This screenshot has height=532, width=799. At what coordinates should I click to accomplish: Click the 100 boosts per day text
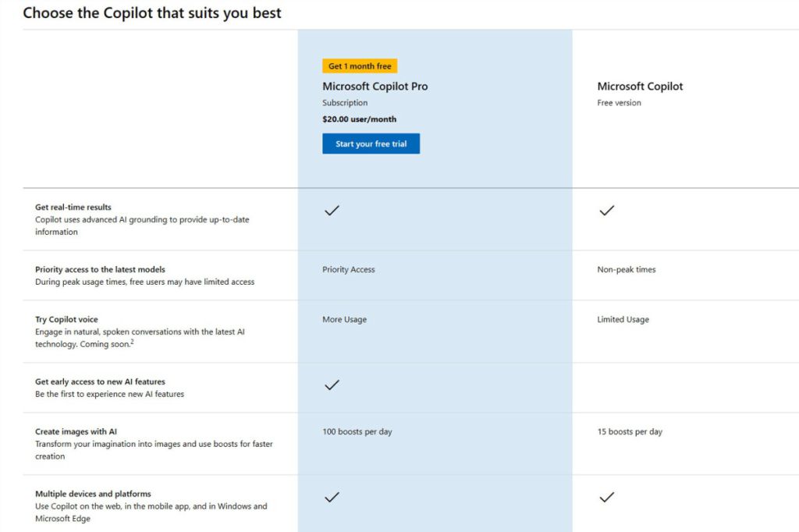click(x=357, y=432)
